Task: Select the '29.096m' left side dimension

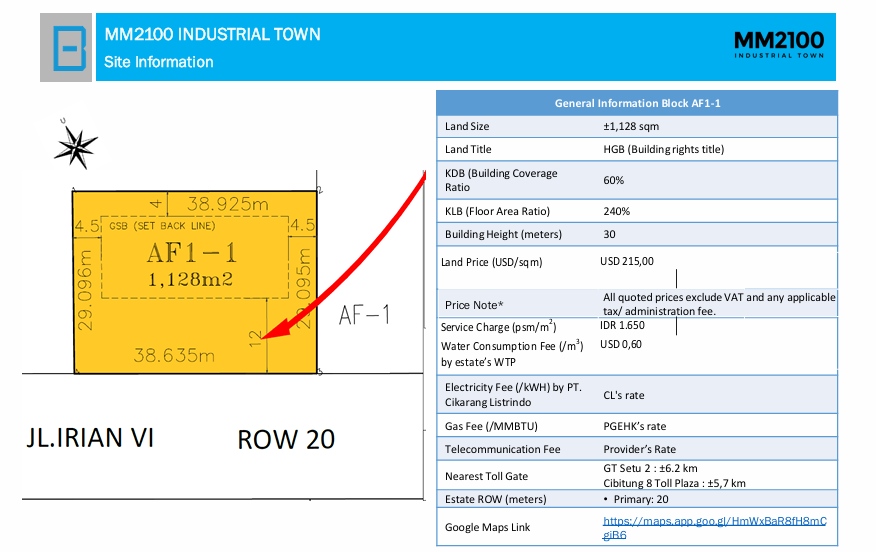Action: pos(84,290)
